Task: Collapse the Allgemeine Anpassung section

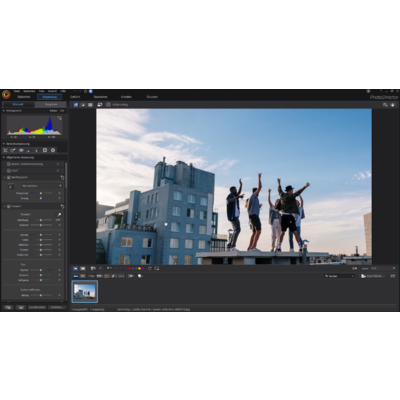Action: pos(4,157)
